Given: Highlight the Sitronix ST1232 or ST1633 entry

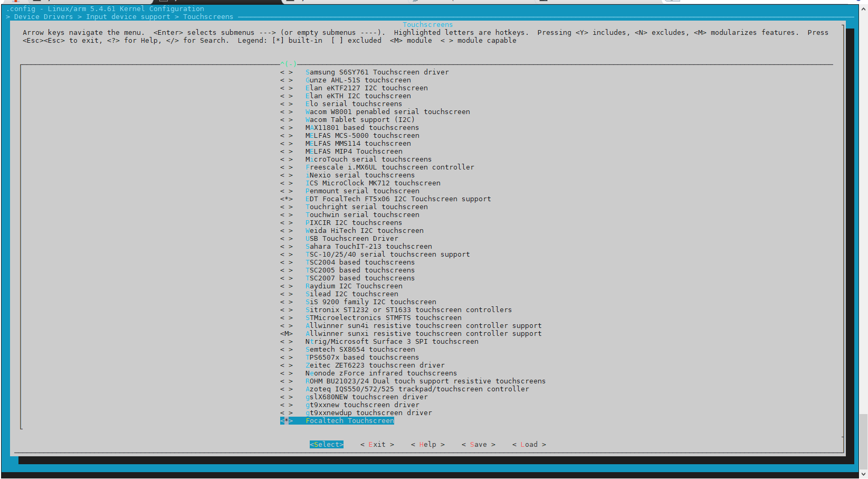Looking at the screenshot, I should 408,310.
